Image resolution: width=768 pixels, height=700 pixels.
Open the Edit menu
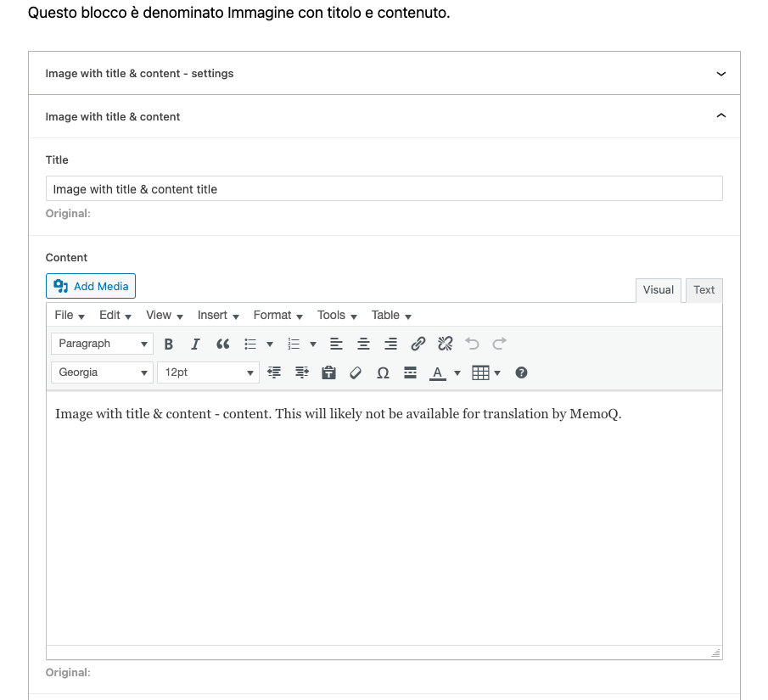pyautogui.click(x=115, y=315)
